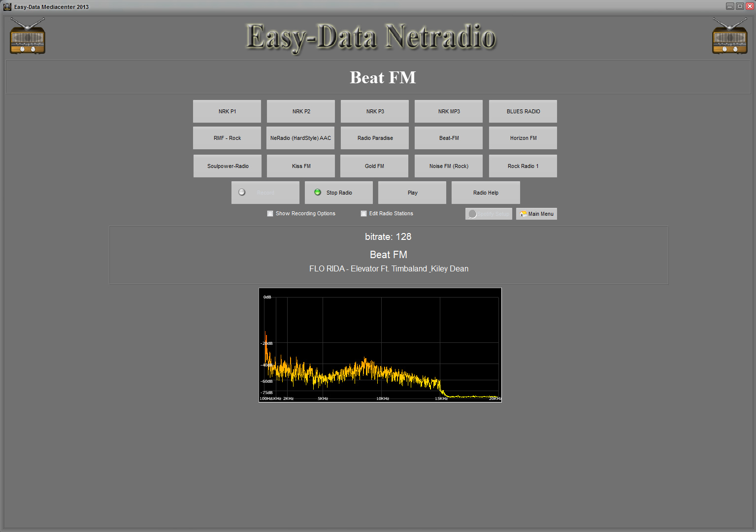Open the Radio Paradise station
This screenshot has width=756, height=532.
click(375, 138)
